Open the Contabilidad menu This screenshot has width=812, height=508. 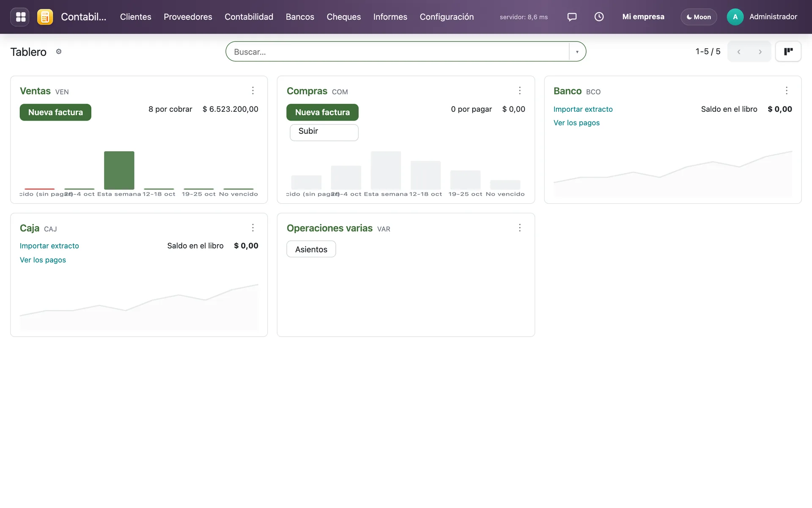point(249,17)
